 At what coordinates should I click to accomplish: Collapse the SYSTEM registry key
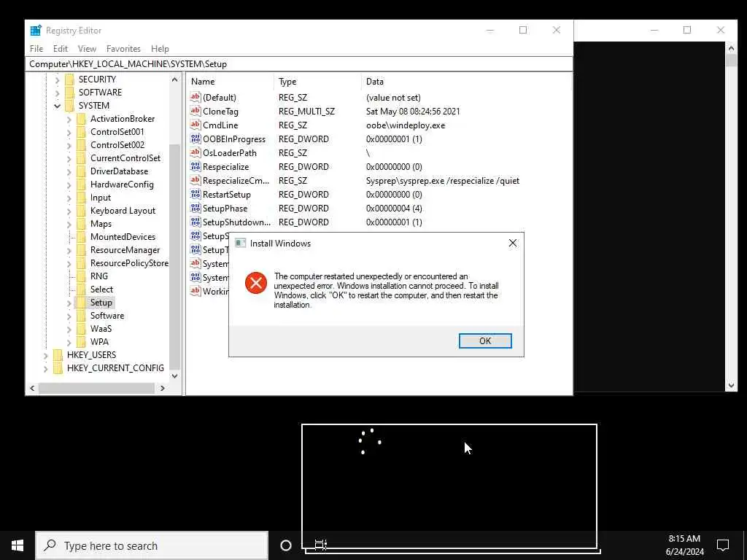pyautogui.click(x=57, y=106)
